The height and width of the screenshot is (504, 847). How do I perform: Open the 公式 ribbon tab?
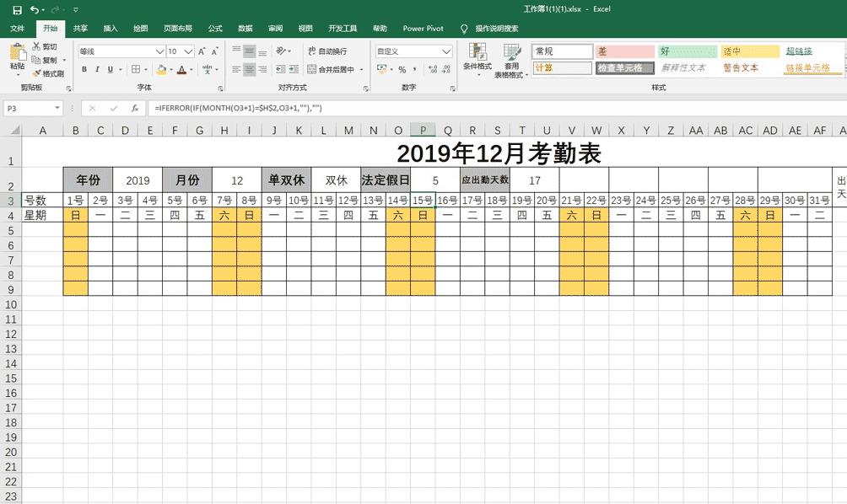[x=214, y=28]
